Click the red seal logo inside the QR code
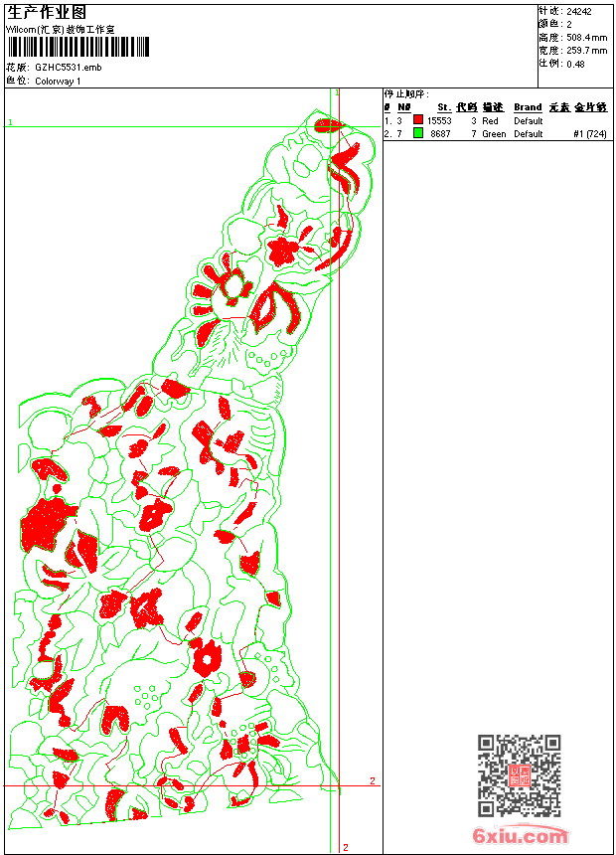This screenshot has width=616, height=855. point(520,776)
